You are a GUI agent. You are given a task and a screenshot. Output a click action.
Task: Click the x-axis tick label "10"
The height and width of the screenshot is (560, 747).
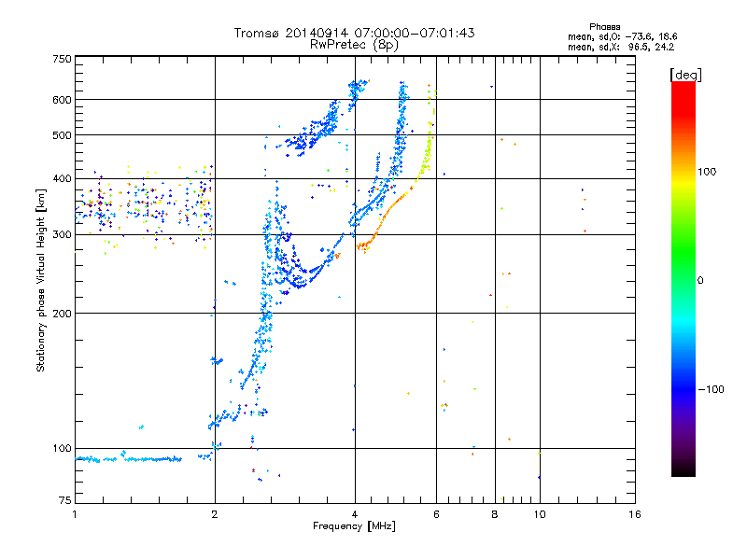(x=540, y=514)
